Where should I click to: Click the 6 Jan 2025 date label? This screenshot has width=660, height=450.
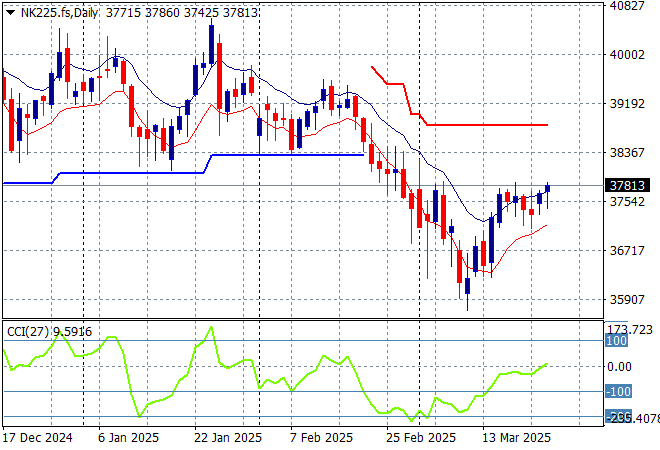coord(130,437)
